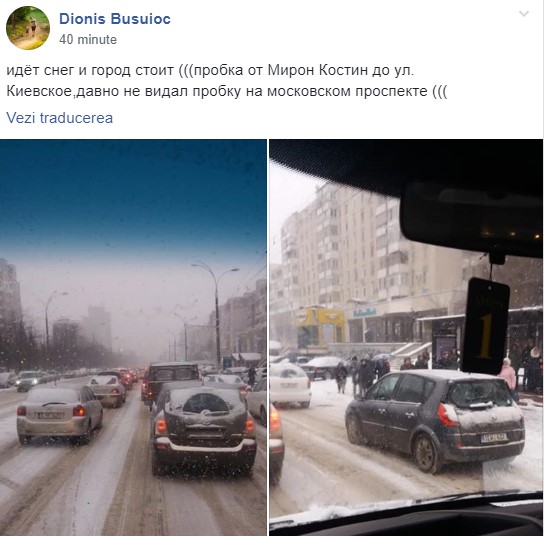This screenshot has height=536, width=544.
Task: Select the Russian post text paragraph
Action: (228, 81)
